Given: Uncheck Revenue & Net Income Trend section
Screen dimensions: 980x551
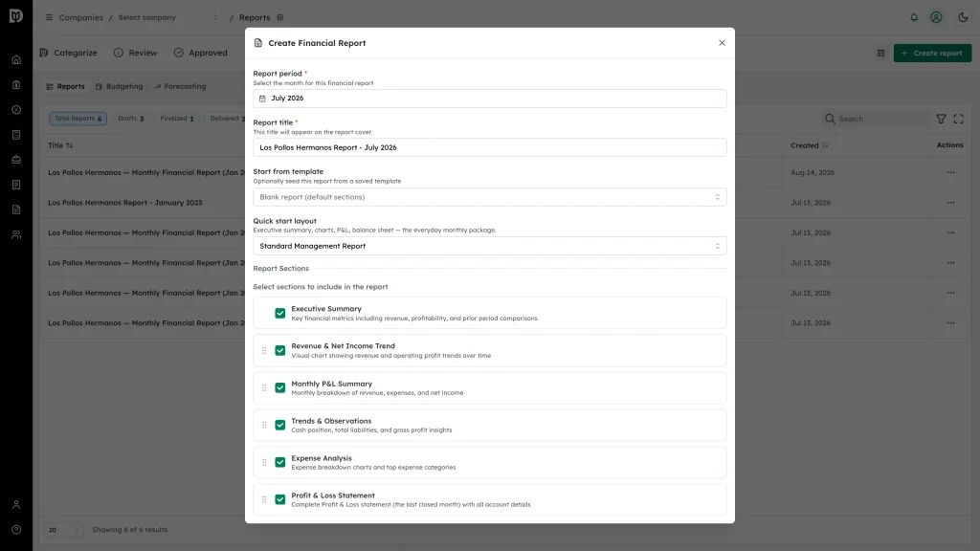Looking at the screenshot, I should 280,350.
